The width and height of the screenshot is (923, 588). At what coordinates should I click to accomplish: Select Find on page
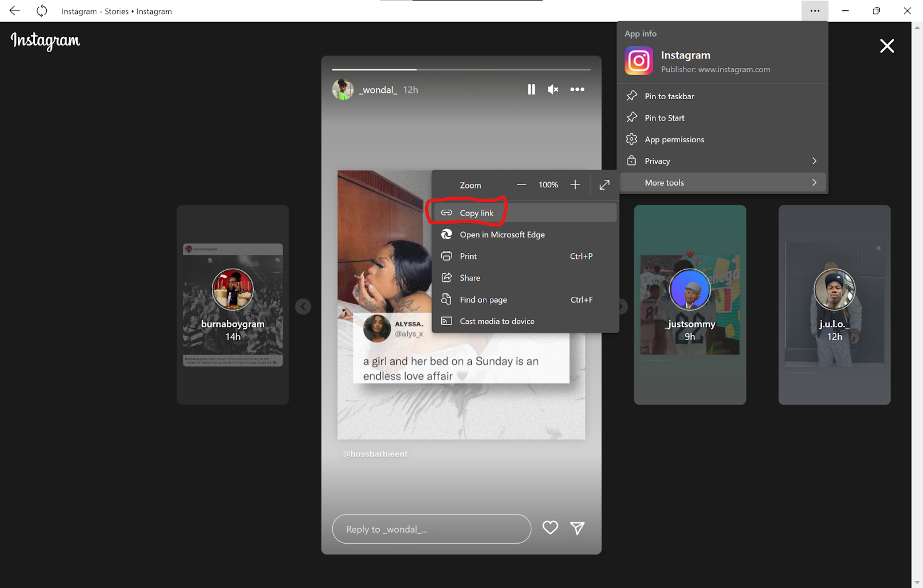[524, 300]
